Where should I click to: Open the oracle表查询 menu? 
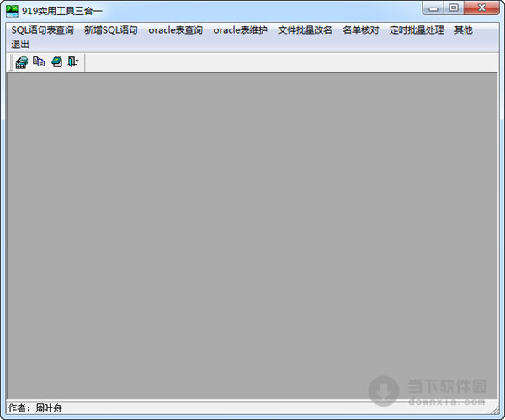pyautogui.click(x=176, y=30)
